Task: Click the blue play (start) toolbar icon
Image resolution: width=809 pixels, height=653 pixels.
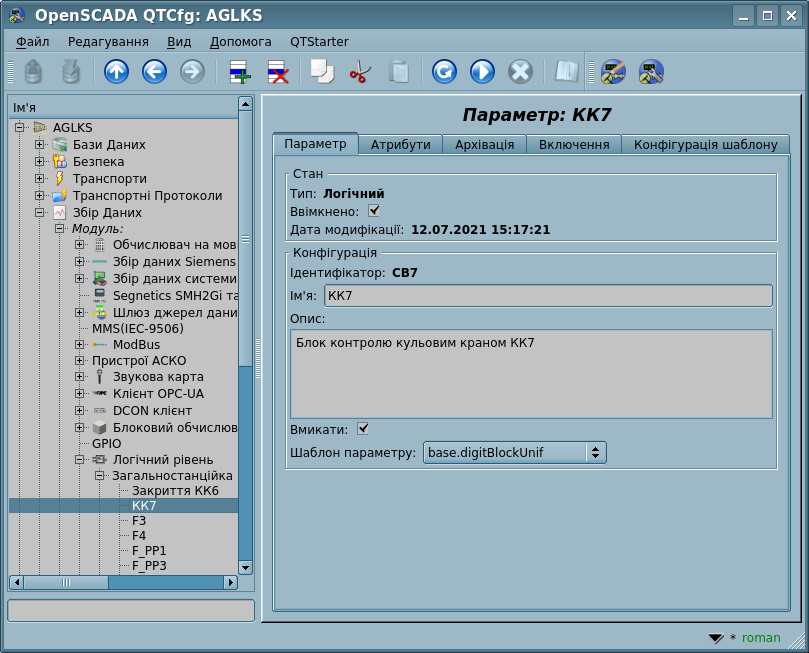Action: click(x=482, y=72)
